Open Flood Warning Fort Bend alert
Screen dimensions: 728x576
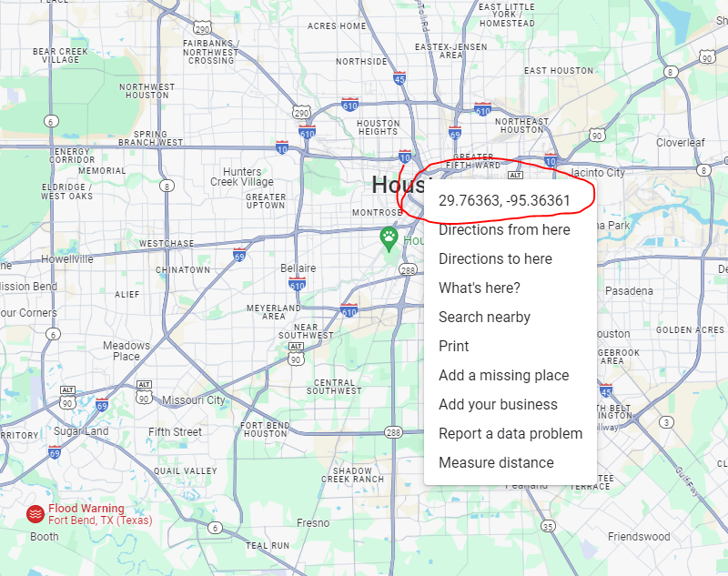pyautogui.click(x=100, y=514)
